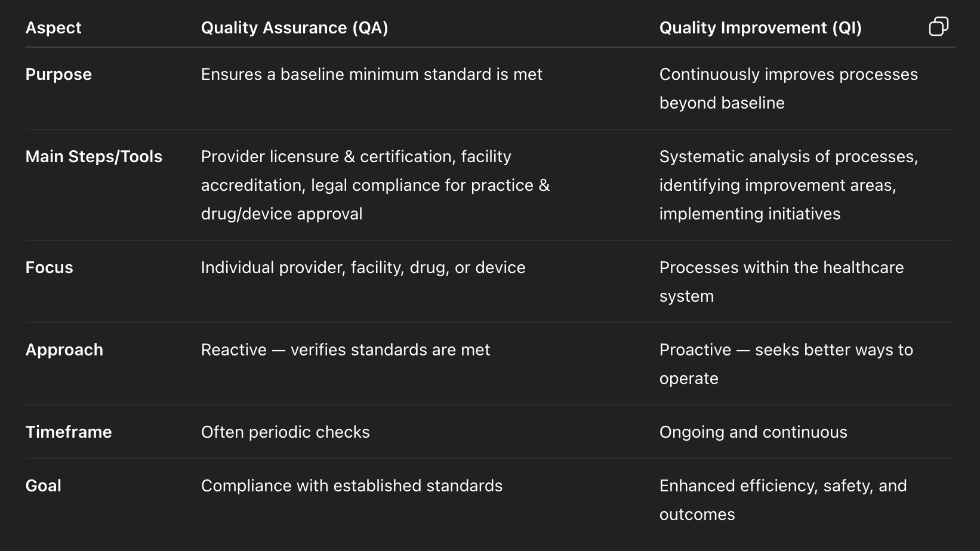Click the Goal row label
This screenshot has width=980, height=551.
43,485
